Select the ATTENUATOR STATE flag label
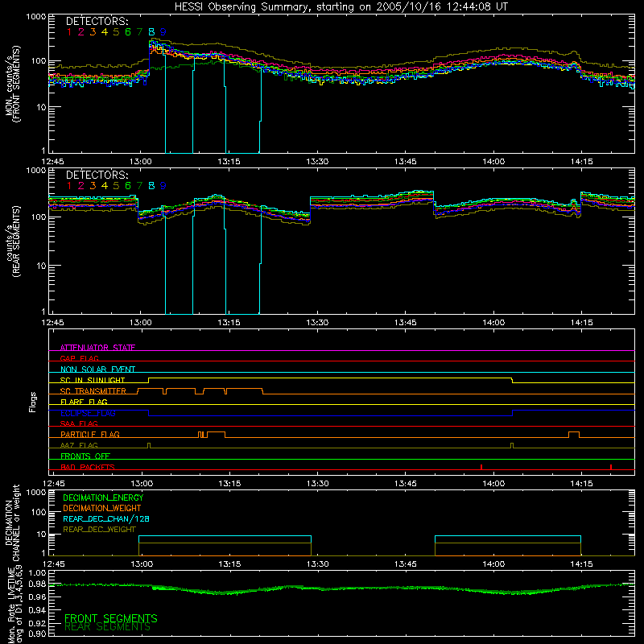This screenshot has width=644, height=644. [97, 348]
